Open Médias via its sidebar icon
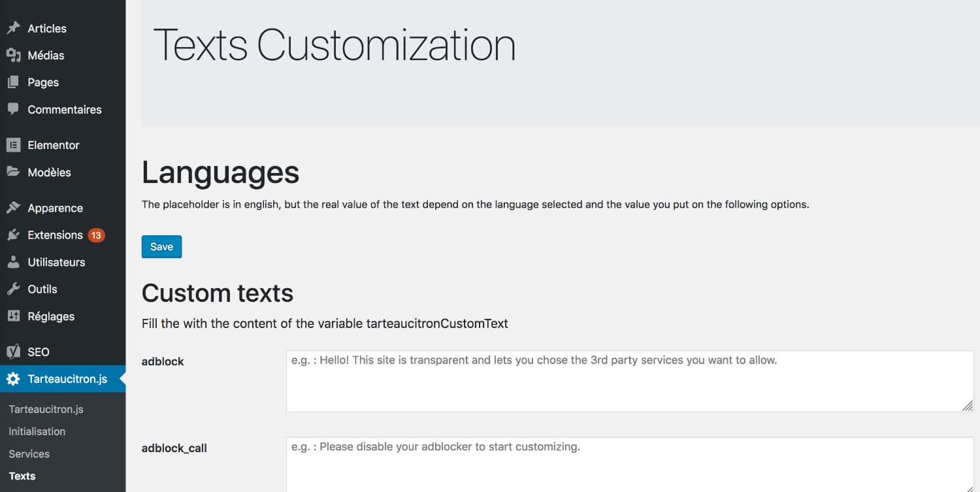The image size is (980, 492). pyautogui.click(x=13, y=56)
